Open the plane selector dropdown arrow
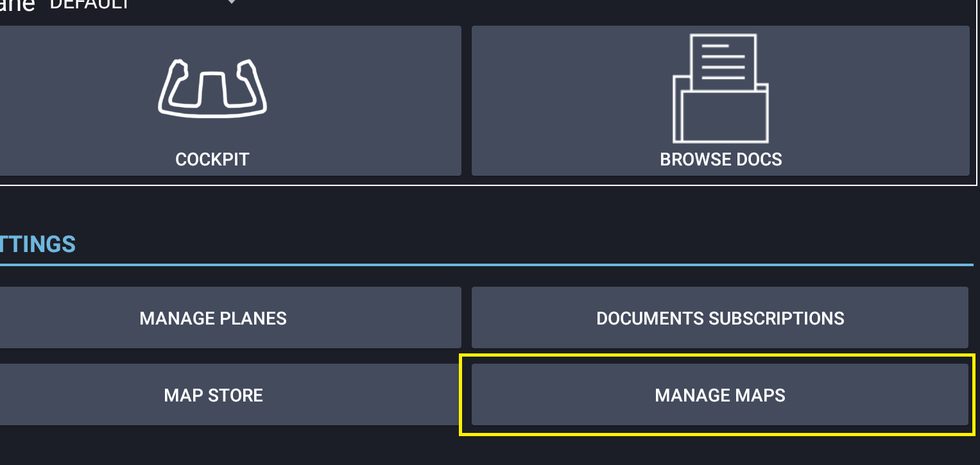Viewport: 980px width, 465px height. (x=232, y=3)
